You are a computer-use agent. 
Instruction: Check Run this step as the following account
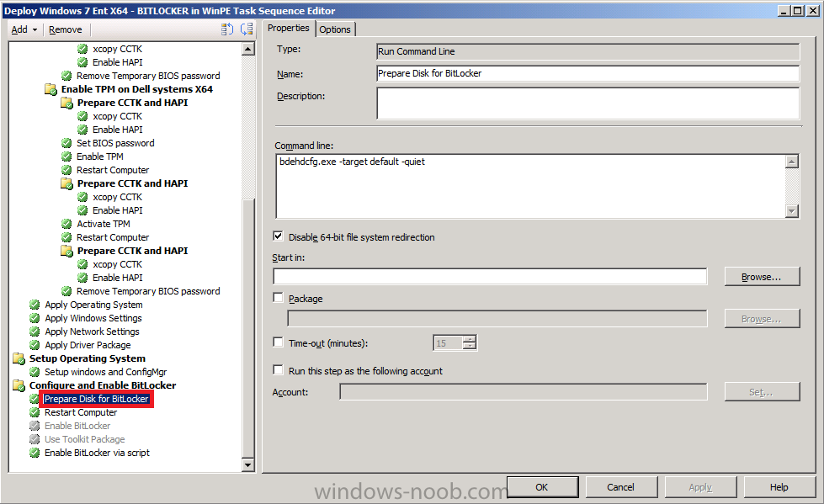(278, 370)
